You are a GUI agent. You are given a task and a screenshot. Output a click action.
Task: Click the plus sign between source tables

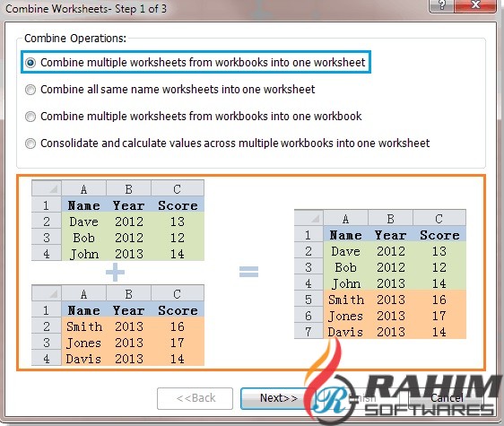tap(115, 273)
